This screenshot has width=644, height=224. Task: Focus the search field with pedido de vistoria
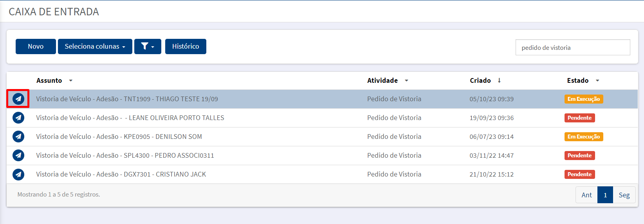pos(573,47)
